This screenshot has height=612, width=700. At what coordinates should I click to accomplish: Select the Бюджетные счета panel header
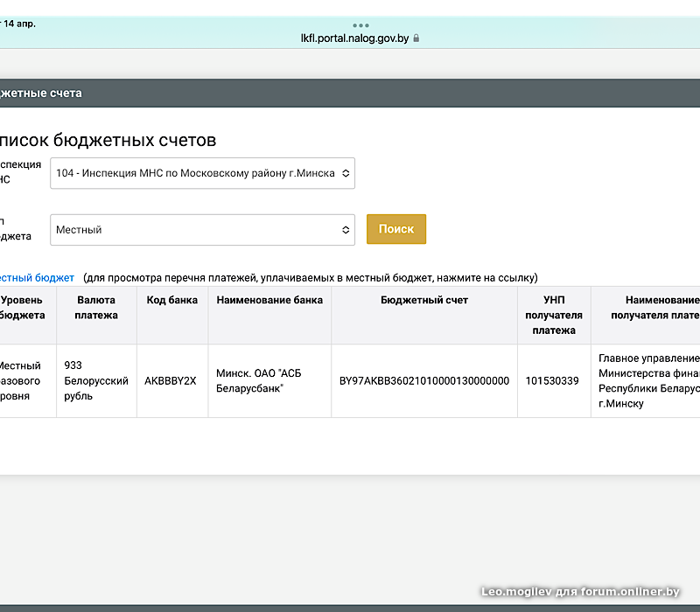[x=41, y=93]
